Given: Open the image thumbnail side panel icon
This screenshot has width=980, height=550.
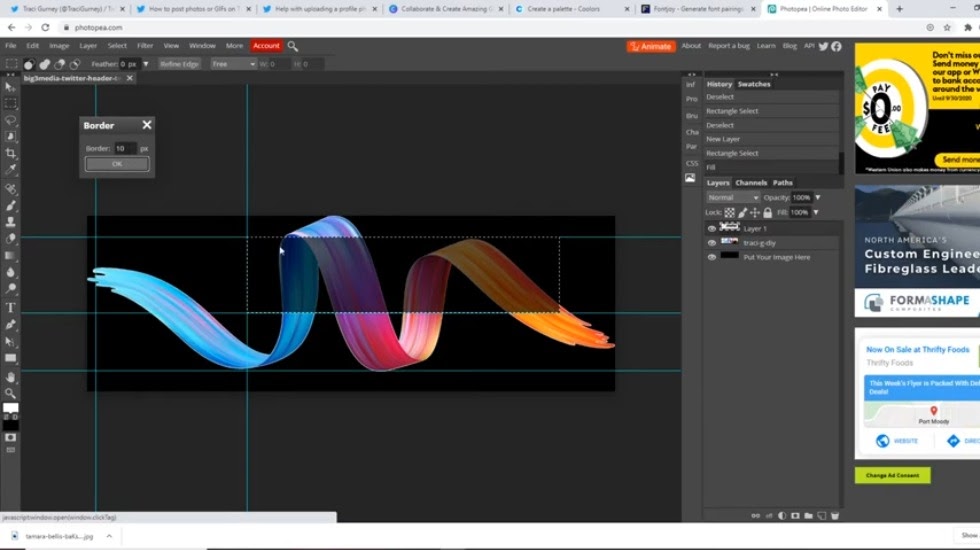Looking at the screenshot, I should tap(690, 178).
